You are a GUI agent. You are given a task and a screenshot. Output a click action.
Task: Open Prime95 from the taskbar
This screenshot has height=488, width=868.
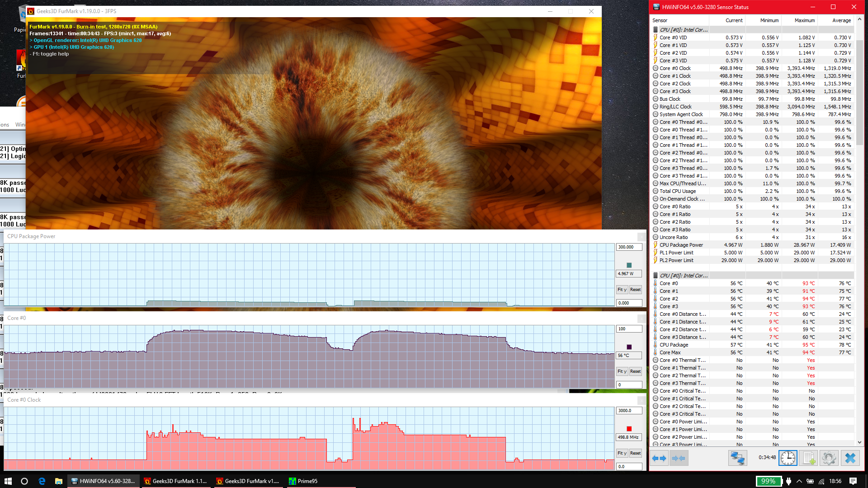[303, 481]
